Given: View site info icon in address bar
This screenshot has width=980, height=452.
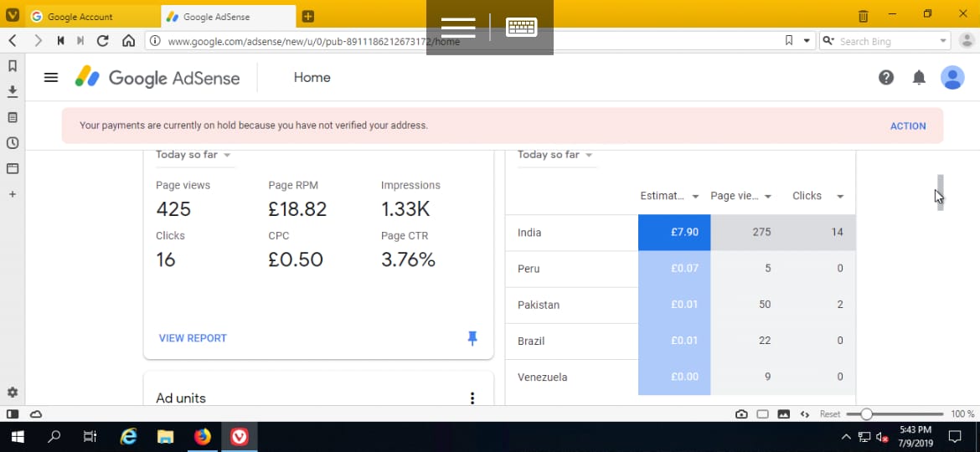Looking at the screenshot, I should 155,41.
